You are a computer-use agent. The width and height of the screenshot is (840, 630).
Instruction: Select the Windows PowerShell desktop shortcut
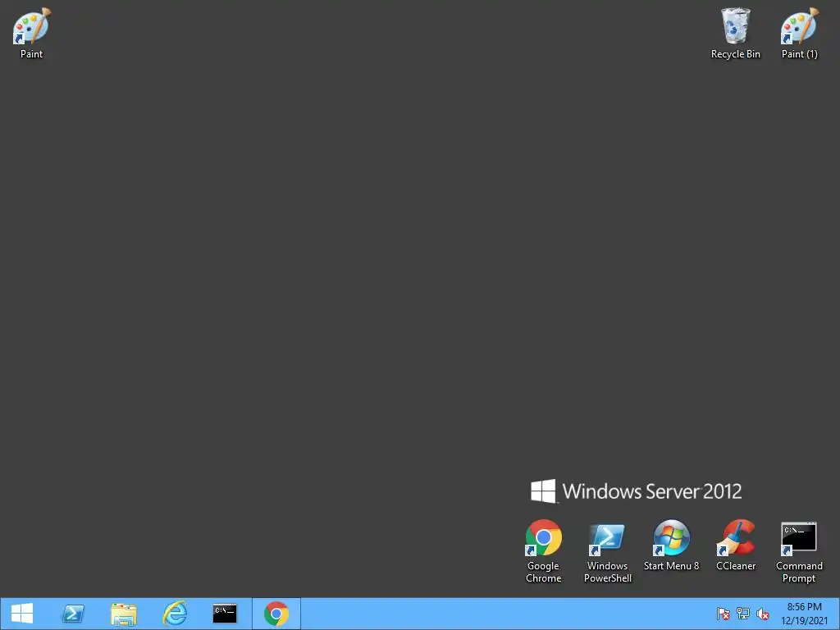coord(608,551)
